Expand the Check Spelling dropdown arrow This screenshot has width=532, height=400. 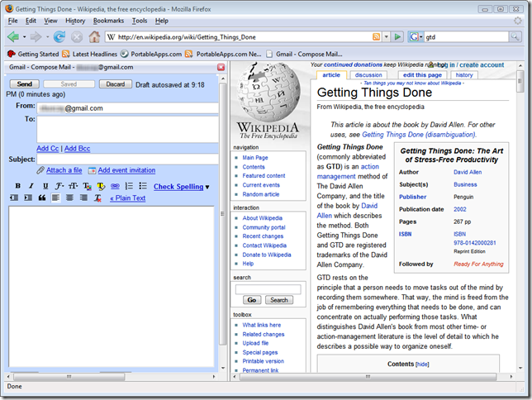click(x=207, y=187)
